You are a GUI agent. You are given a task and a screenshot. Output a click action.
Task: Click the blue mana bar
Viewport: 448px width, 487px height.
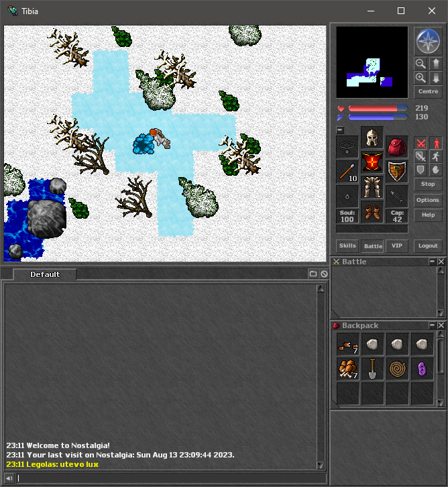click(x=378, y=117)
